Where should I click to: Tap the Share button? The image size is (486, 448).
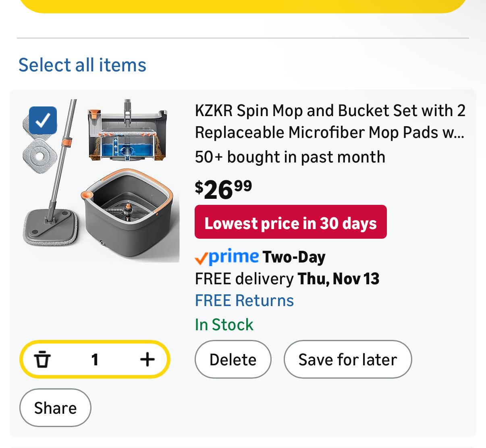coord(55,408)
